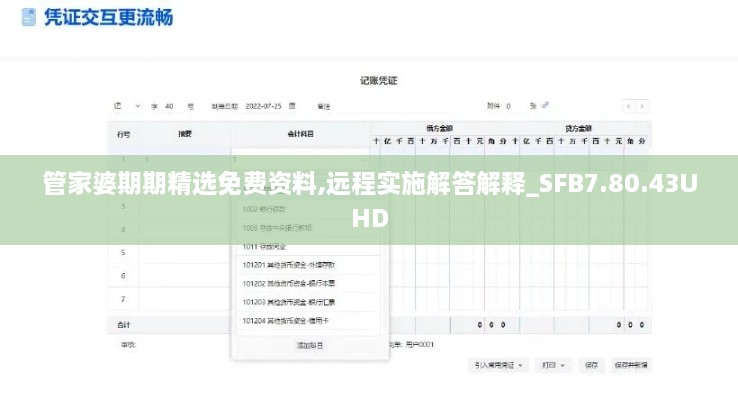Click the 保存并新增 button
This screenshot has width=738, height=400.
click(x=631, y=365)
